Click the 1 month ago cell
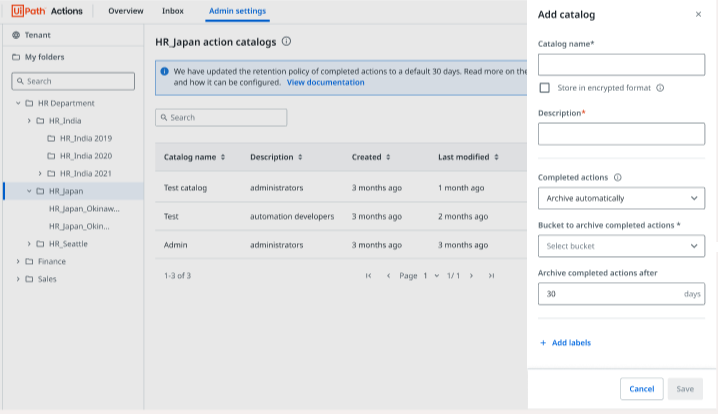 tap(461, 188)
